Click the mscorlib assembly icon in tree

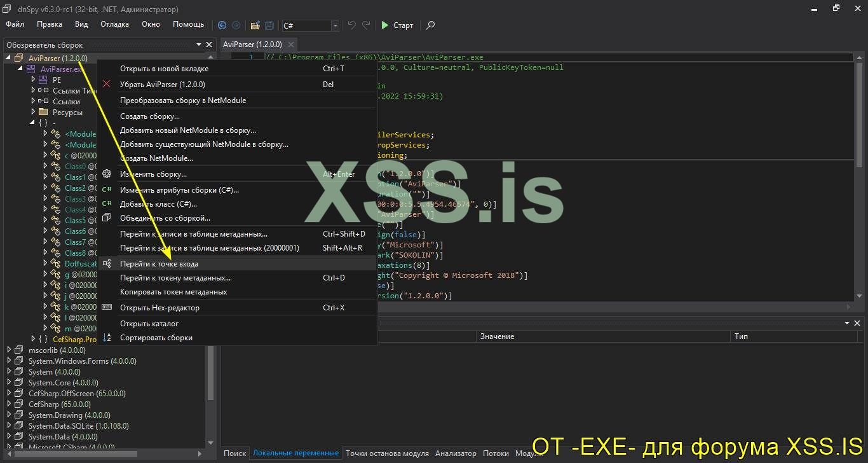(18, 350)
